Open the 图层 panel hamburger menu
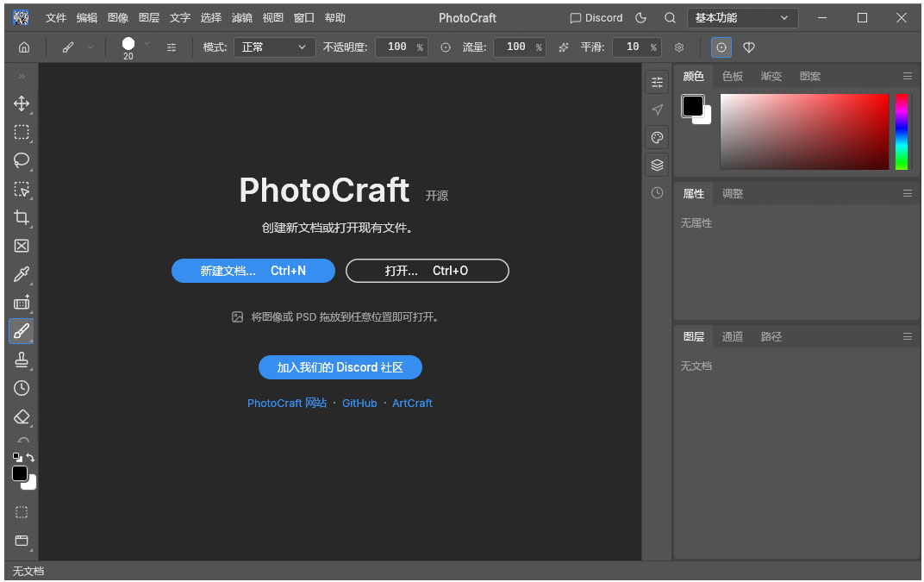 click(x=908, y=337)
